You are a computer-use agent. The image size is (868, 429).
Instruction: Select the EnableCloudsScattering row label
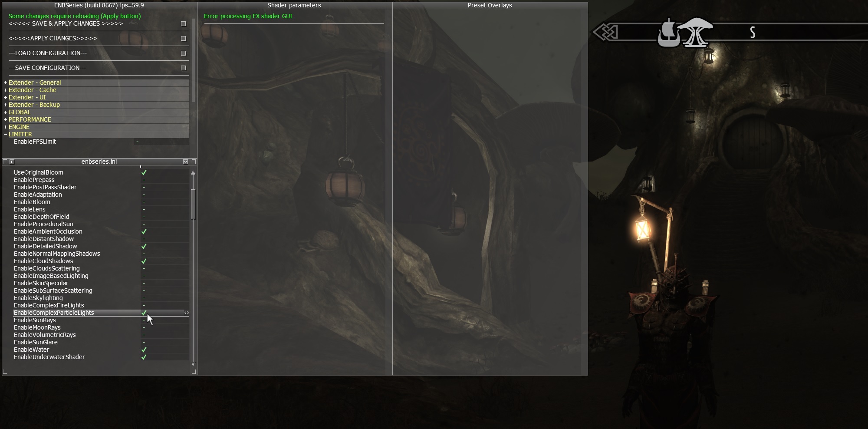point(47,268)
